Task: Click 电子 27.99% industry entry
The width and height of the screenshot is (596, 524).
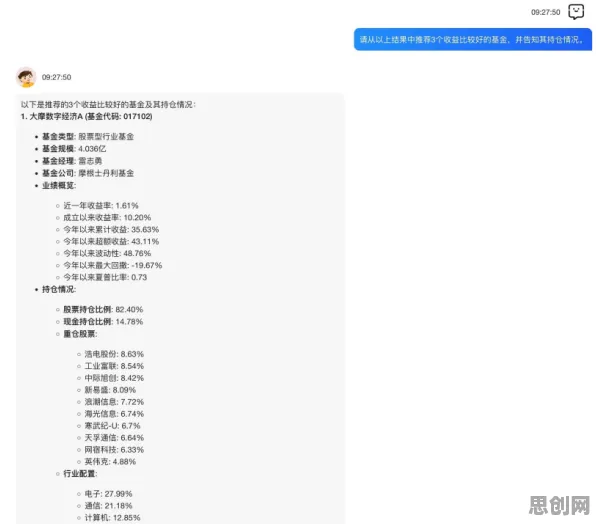Action: coord(108,494)
